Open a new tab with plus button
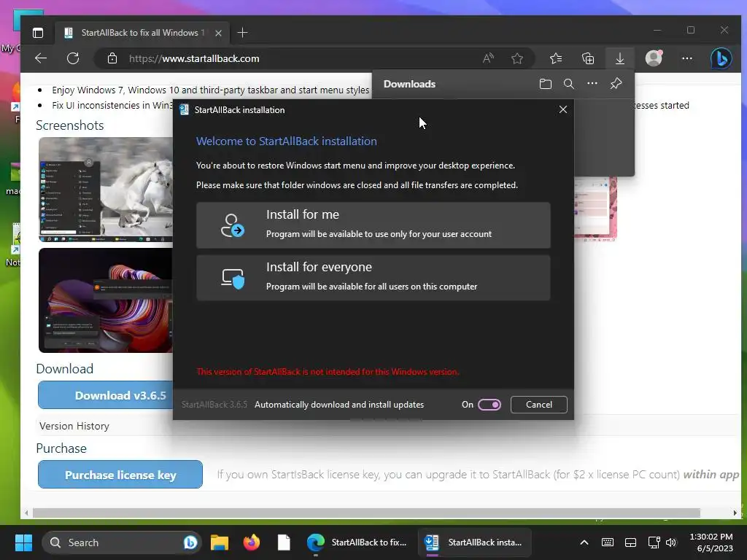 tap(242, 32)
